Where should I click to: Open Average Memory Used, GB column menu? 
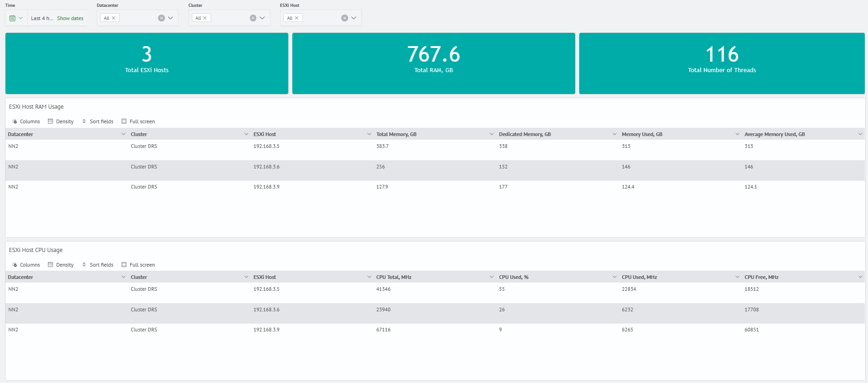tap(860, 134)
